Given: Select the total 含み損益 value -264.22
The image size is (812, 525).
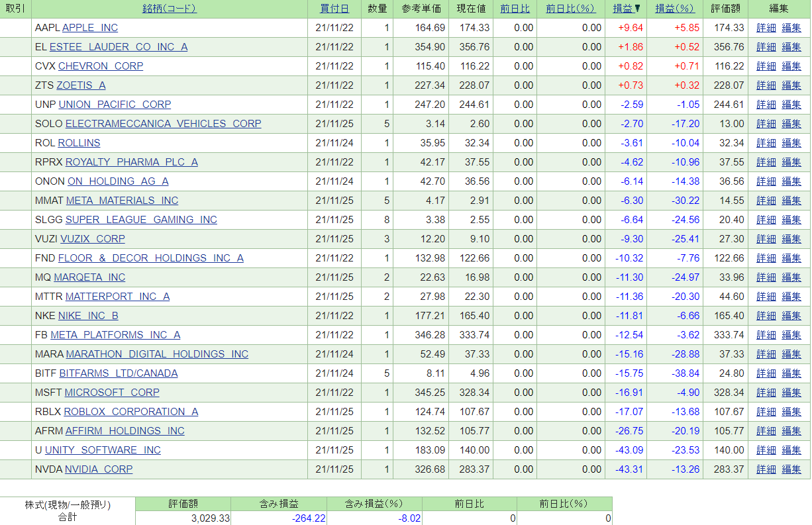Looking at the screenshot, I should point(309,518).
